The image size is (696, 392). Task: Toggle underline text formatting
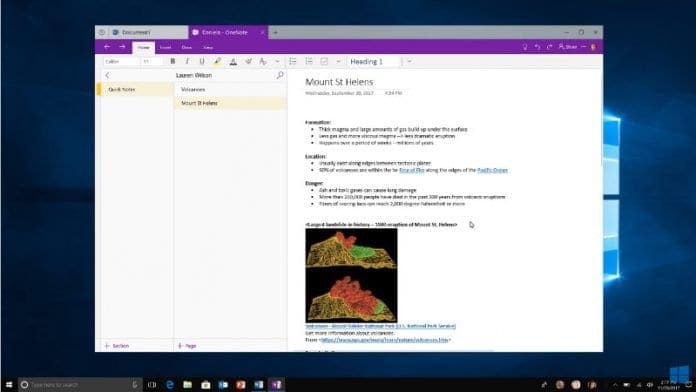pyautogui.click(x=202, y=62)
